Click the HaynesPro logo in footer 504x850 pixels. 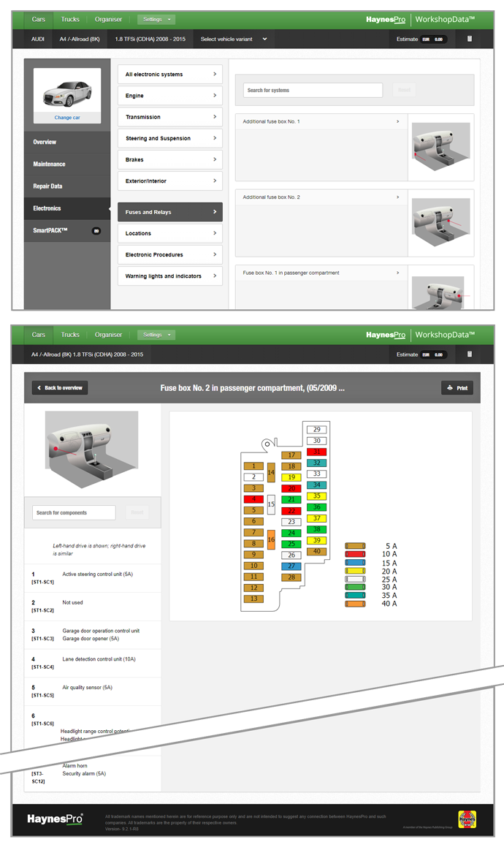click(56, 819)
